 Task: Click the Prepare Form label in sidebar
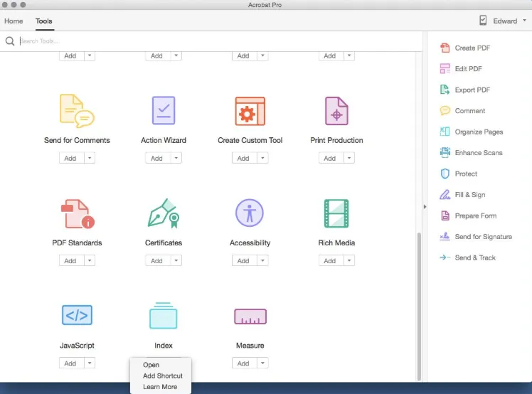point(475,215)
